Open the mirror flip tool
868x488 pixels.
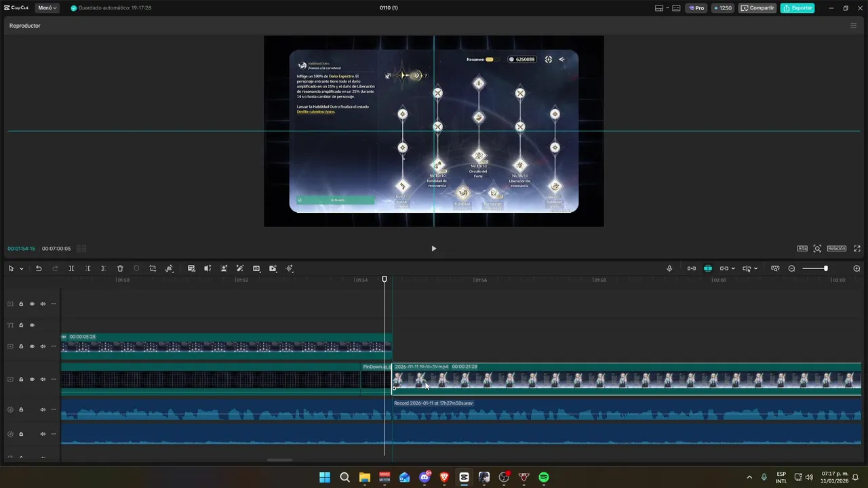169,269
